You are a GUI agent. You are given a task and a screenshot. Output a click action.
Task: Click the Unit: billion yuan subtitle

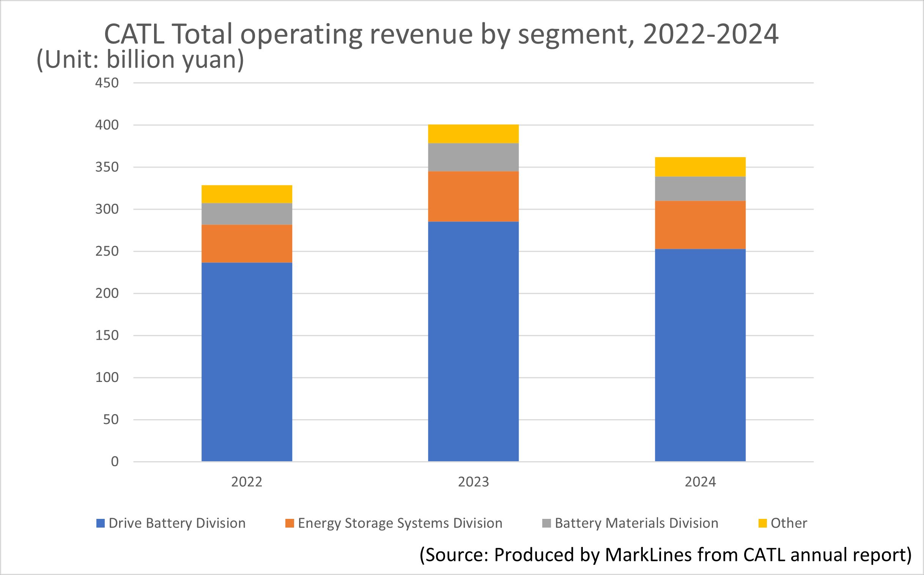pos(140,60)
